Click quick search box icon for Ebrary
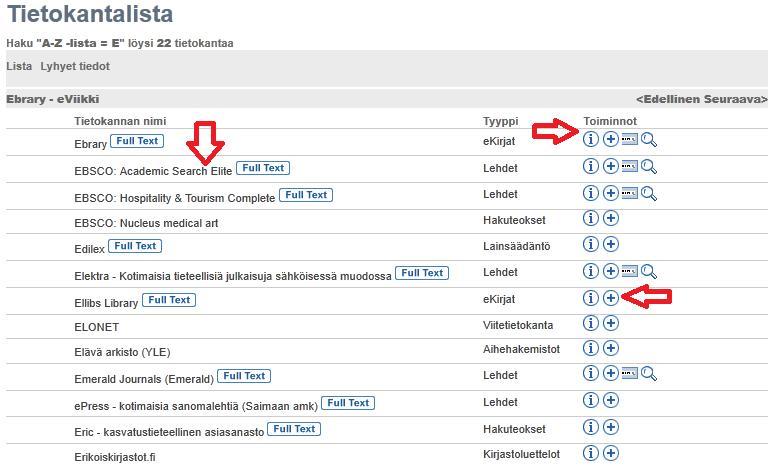Screen dimensions: 784x471 pos(630,140)
